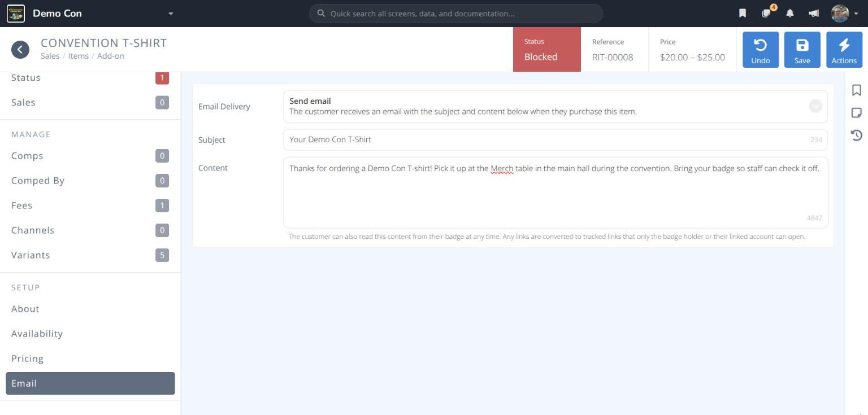Click the Items breadcrumb link
This screenshot has height=415, width=868.
79,56
